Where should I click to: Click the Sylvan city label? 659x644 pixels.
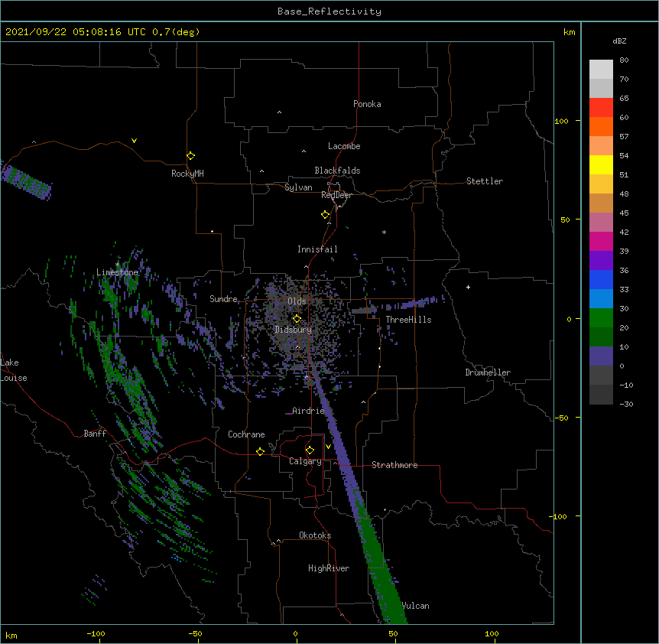298,187
